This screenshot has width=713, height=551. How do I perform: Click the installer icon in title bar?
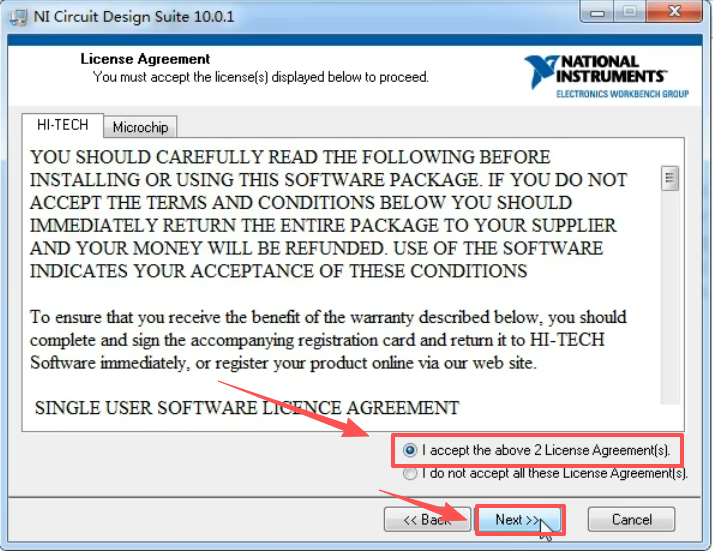(x=19, y=17)
